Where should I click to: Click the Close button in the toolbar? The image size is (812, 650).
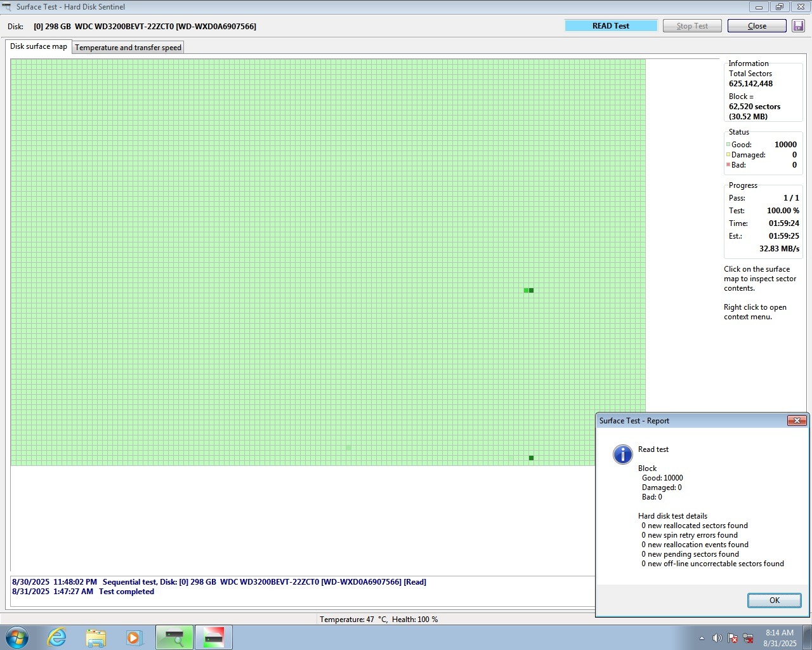(x=757, y=26)
